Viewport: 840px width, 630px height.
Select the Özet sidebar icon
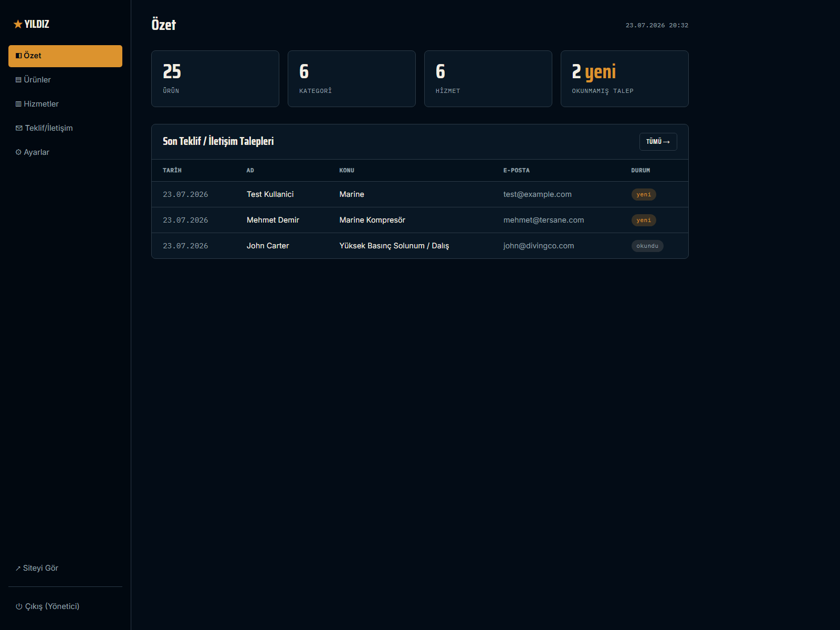(x=18, y=56)
